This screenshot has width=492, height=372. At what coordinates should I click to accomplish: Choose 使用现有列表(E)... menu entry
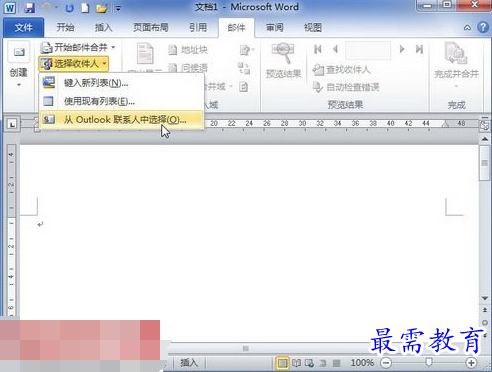[x=122, y=101]
